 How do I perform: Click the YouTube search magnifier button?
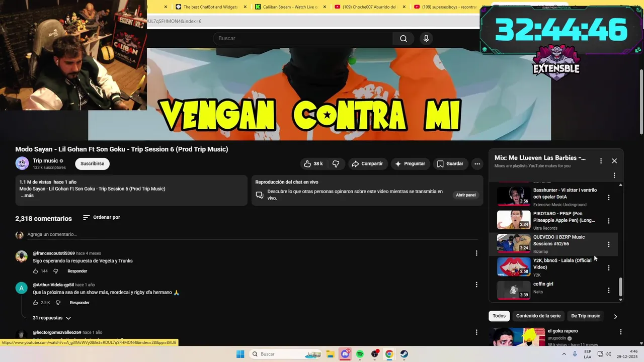[404, 39]
